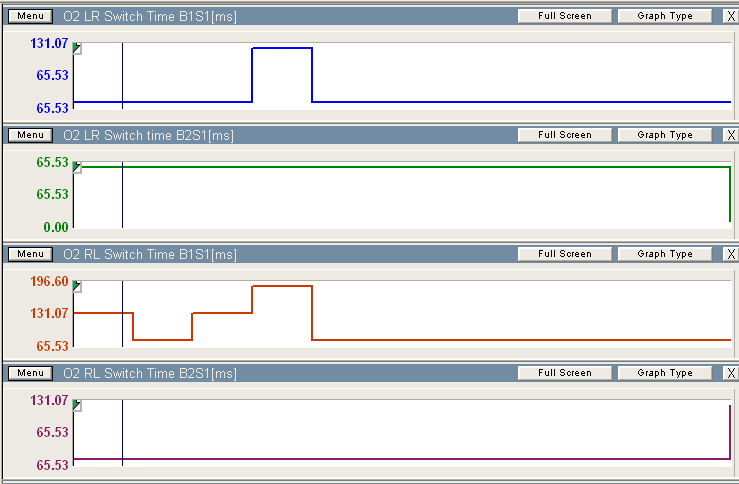
Task: Expand O2 LR Switch time B2S1 to full screen
Action: click(x=564, y=135)
